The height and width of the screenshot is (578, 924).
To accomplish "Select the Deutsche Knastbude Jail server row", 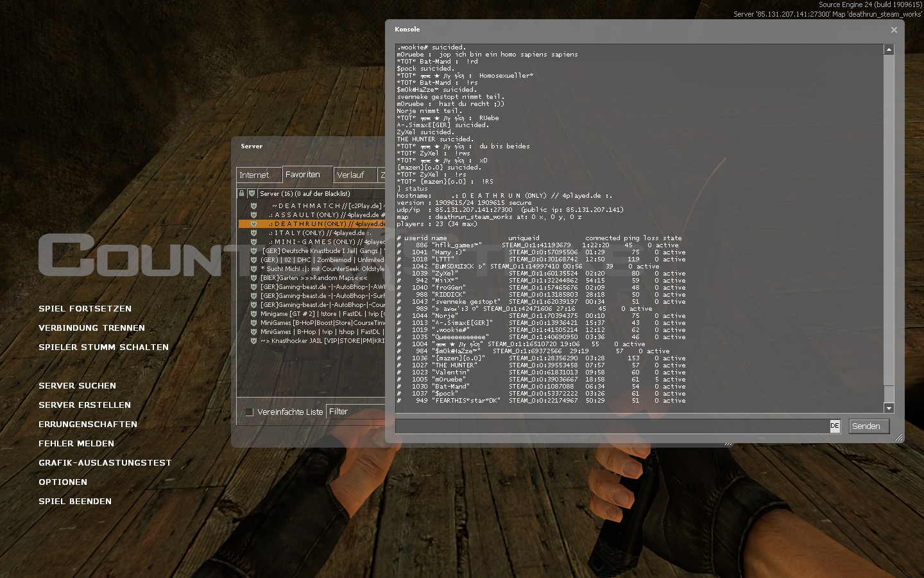I will tap(312, 251).
